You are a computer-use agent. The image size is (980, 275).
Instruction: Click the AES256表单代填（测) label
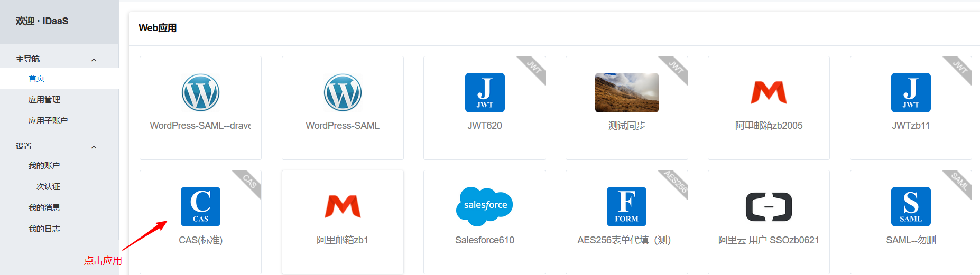click(624, 240)
